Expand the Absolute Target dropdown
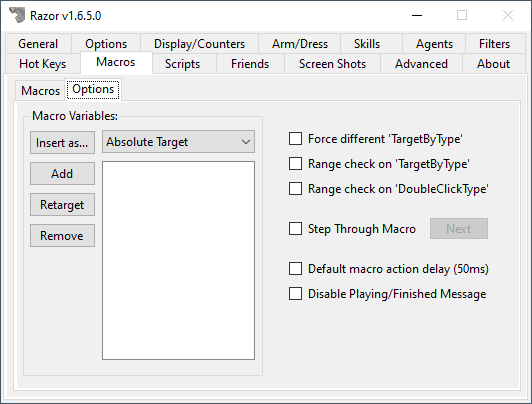The height and width of the screenshot is (404, 532). [178, 142]
